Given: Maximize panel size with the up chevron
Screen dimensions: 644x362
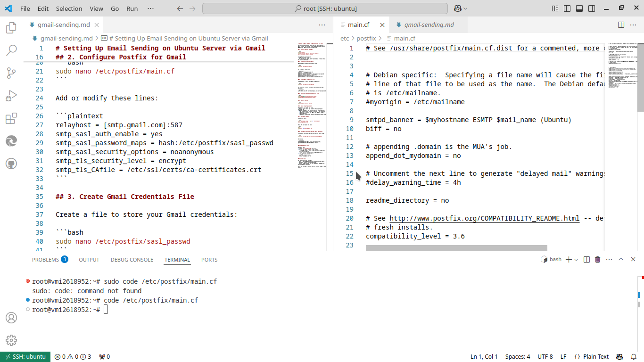Looking at the screenshot, I should pos(621,259).
